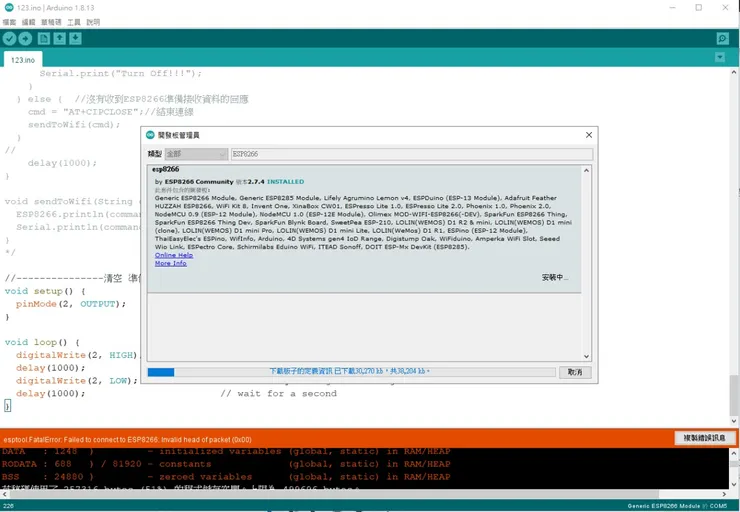Click the 複製錯誤訊息 copy error button

pyautogui.click(x=705, y=438)
